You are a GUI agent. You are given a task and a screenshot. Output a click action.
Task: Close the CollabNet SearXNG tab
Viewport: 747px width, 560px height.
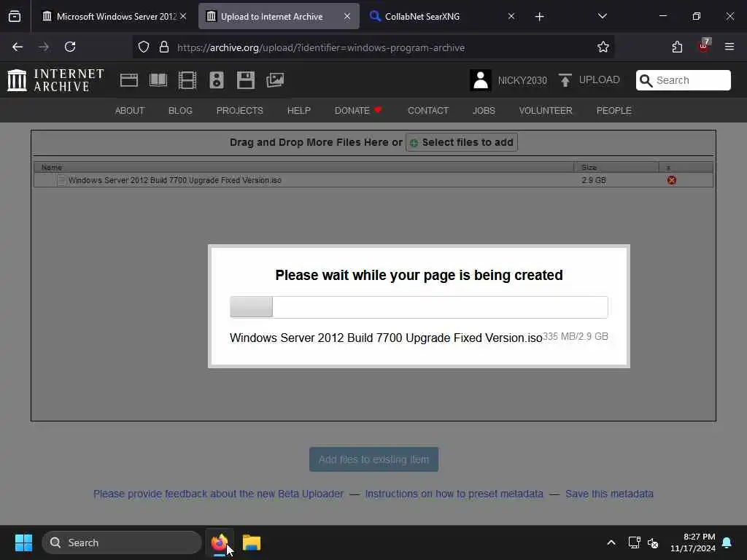coord(511,17)
